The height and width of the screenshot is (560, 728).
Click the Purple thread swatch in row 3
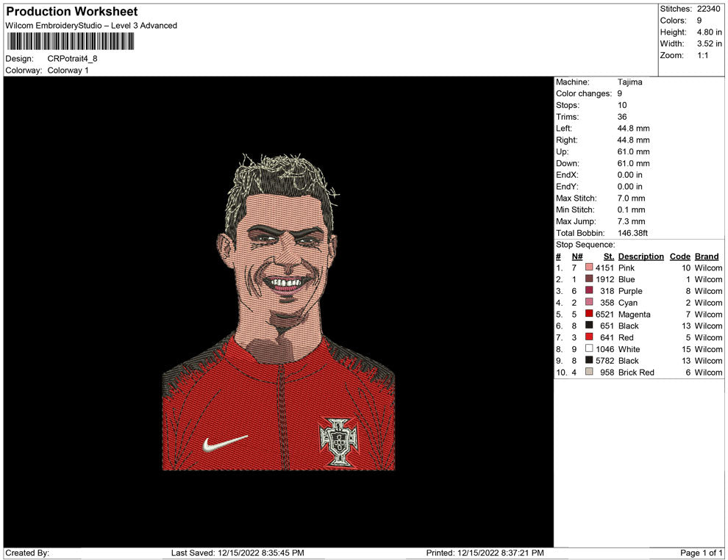coord(589,290)
